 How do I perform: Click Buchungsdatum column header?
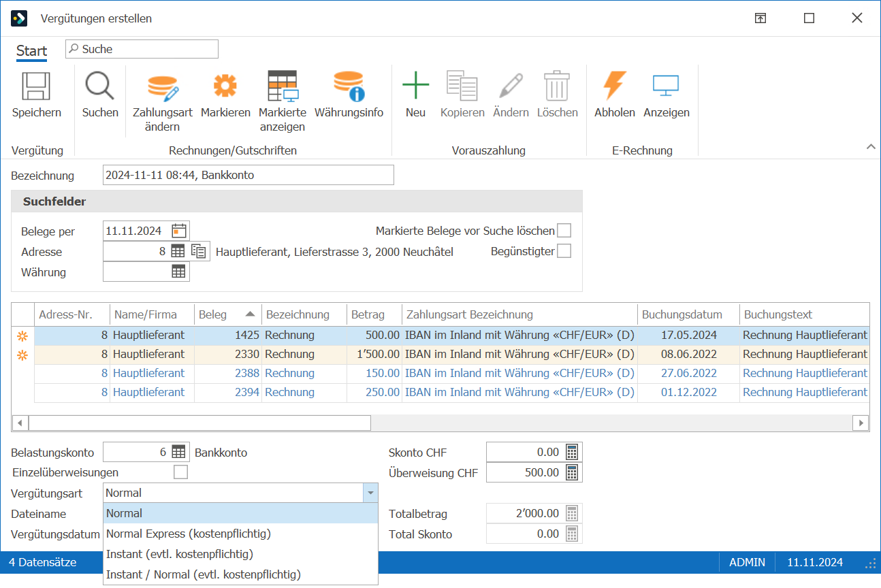688,314
